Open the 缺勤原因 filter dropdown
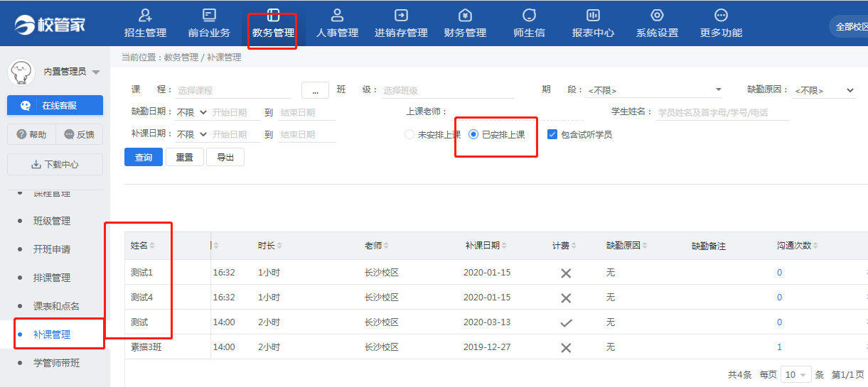 (824, 90)
